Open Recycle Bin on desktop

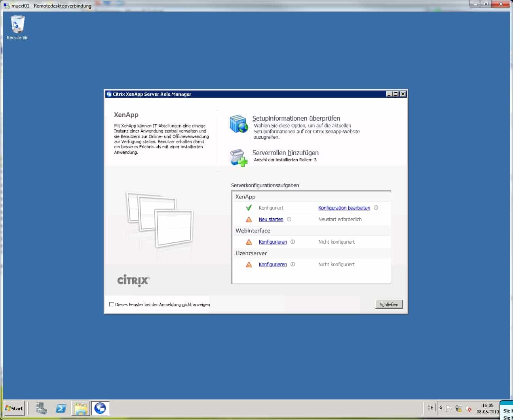pos(17,28)
